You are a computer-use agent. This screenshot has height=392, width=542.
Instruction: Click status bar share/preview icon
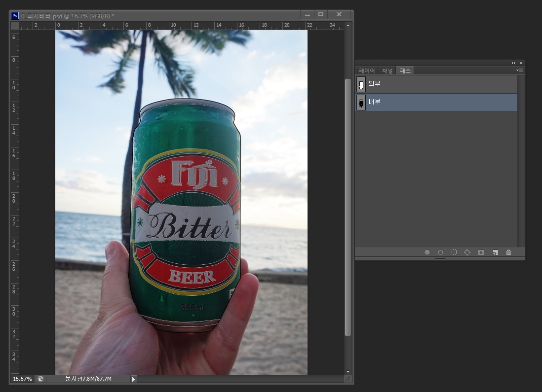click(40, 379)
